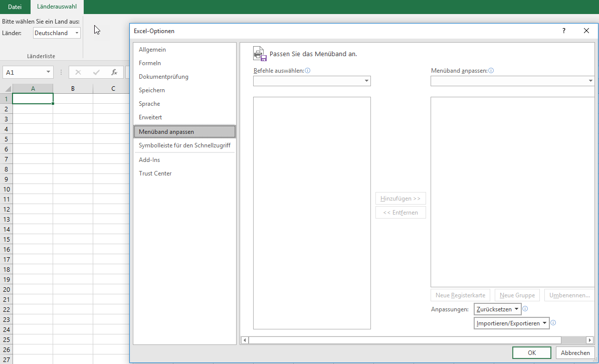Click the cancel X icon in formula bar
Screen dimensions: 599x364
click(x=78, y=72)
